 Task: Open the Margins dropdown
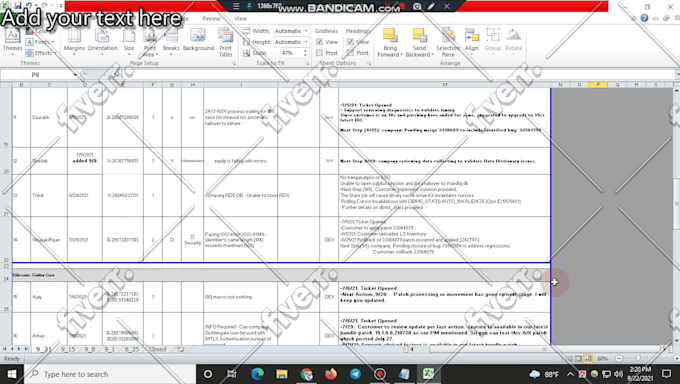click(74, 42)
